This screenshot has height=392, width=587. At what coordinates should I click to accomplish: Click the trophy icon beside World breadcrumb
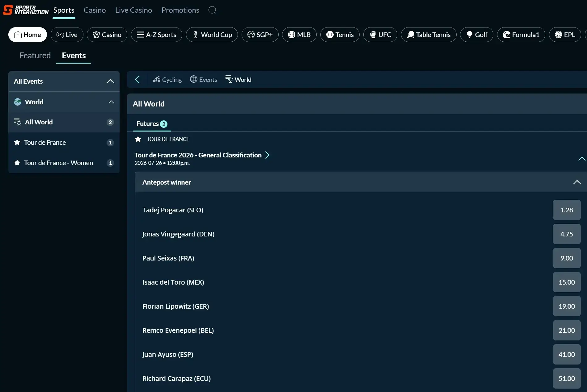click(x=229, y=79)
